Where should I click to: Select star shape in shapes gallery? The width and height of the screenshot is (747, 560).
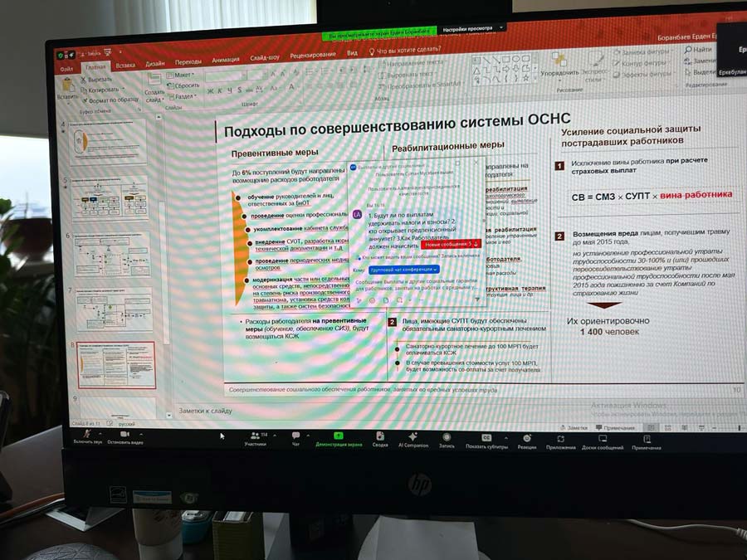(x=526, y=79)
